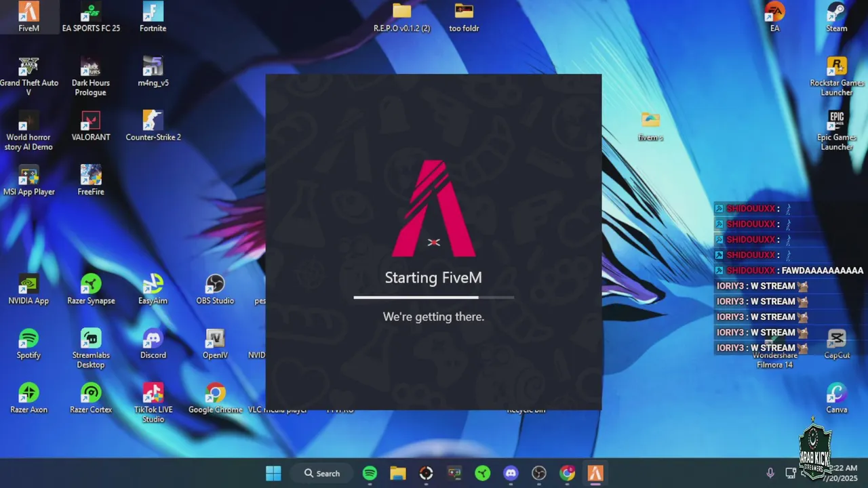Launch TikTok LIVE Studio icon

153,403
